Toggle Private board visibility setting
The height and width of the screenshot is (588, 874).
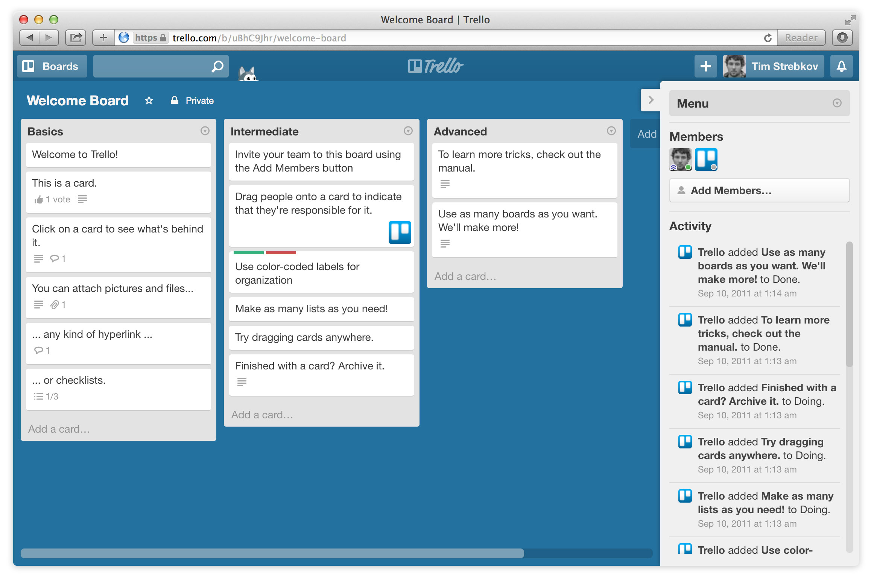coord(192,100)
